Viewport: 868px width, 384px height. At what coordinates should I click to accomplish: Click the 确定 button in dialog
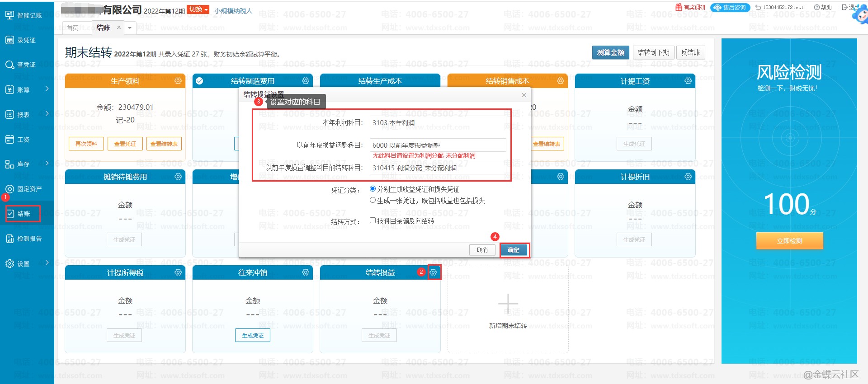tap(514, 250)
